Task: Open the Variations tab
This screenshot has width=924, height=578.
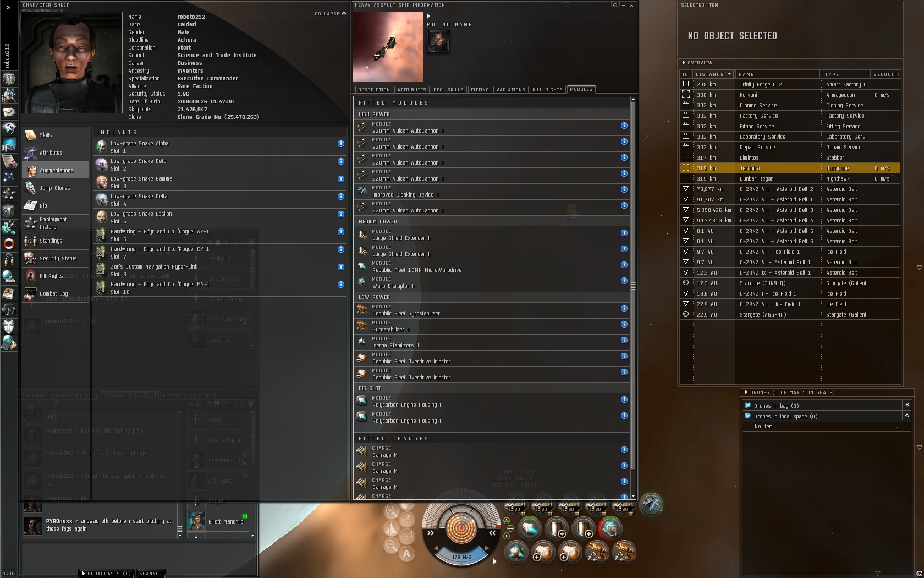Action: pyautogui.click(x=510, y=90)
